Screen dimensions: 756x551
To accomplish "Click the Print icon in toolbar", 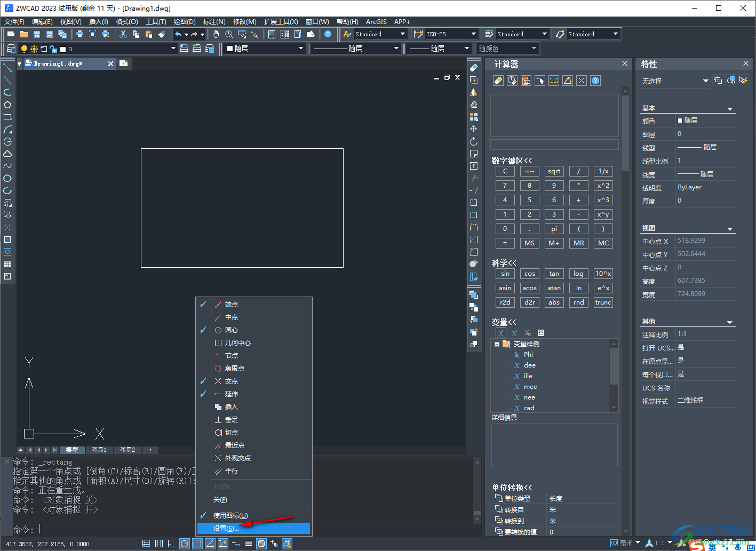I will (x=79, y=34).
